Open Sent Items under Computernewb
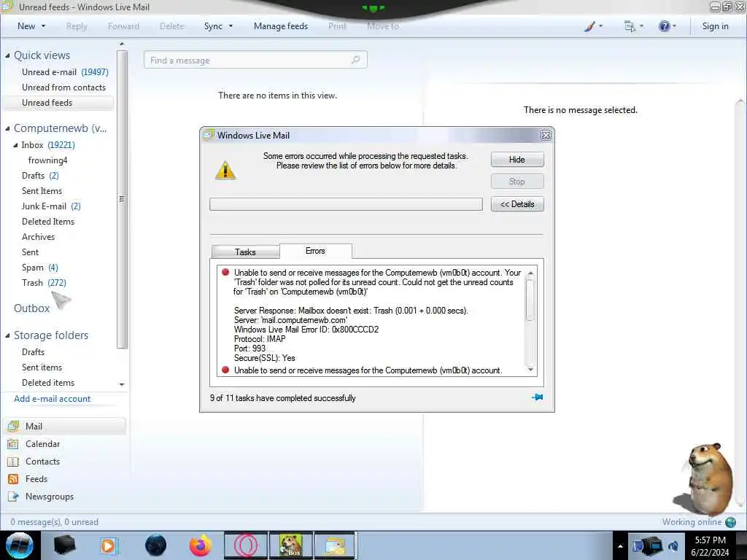 (x=42, y=190)
